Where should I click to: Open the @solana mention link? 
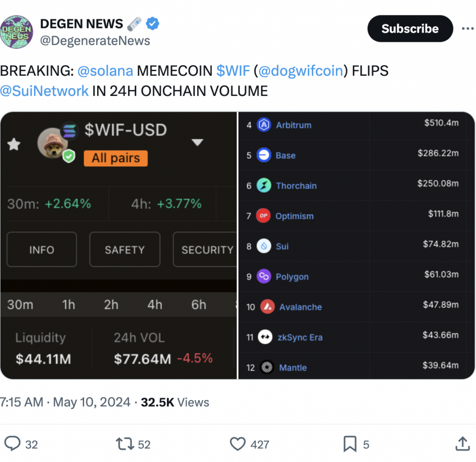coord(105,71)
